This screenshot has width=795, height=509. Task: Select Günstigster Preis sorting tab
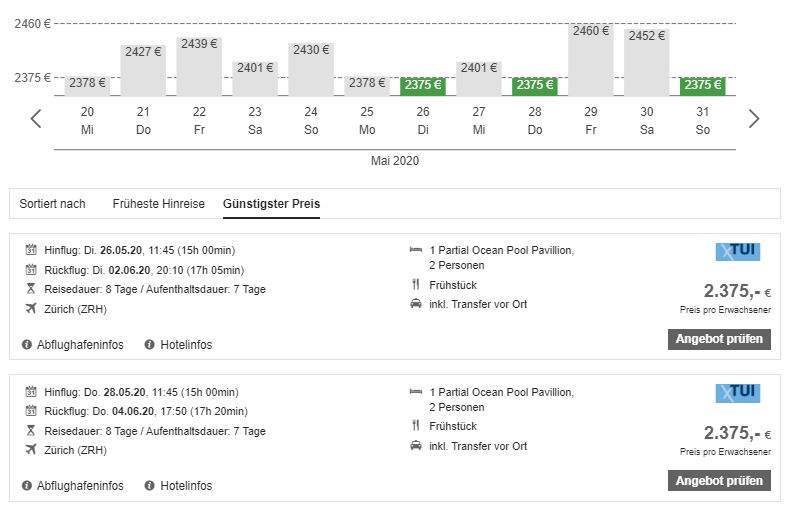pos(271,204)
